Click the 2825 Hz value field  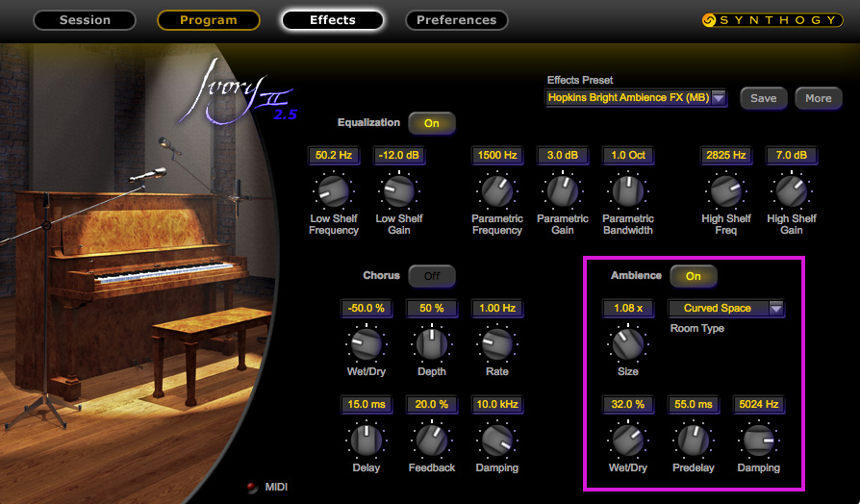[x=725, y=155]
